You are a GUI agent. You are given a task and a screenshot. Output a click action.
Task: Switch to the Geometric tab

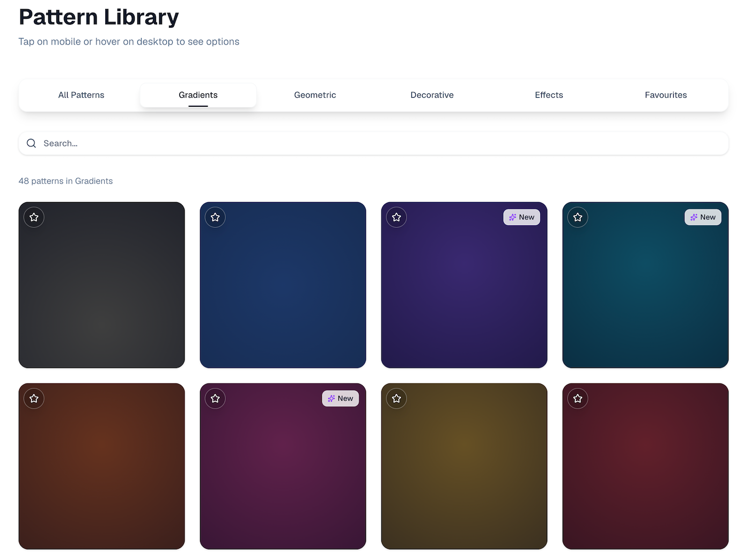[315, 95]
